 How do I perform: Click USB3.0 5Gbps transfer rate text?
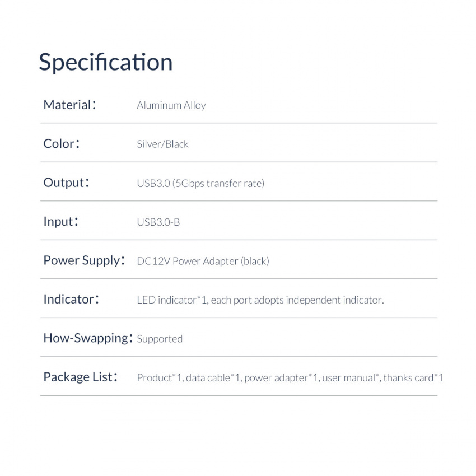200,183
